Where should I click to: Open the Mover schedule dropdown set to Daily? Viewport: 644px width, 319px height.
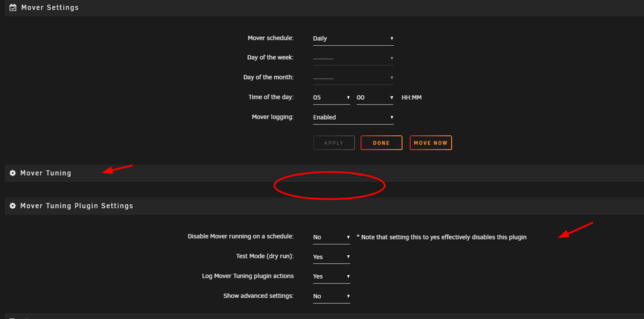(x=353, y=39)
